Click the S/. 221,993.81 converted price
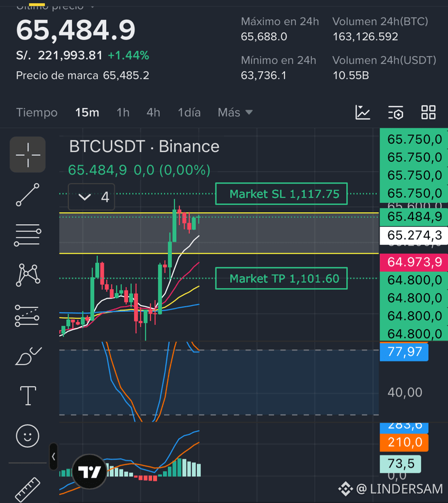 click(59, 56)
